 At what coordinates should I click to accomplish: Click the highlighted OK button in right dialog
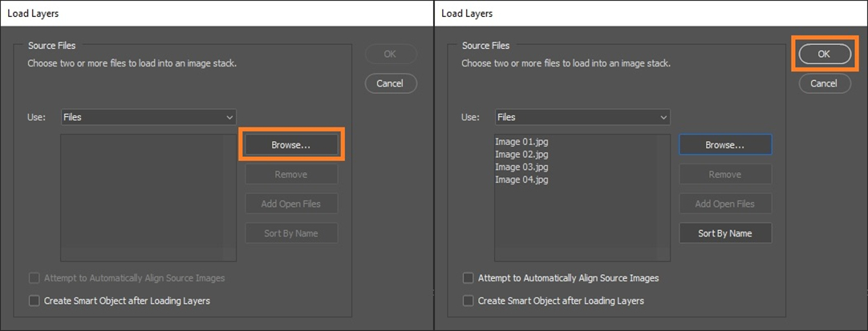[x=824, y=54]
